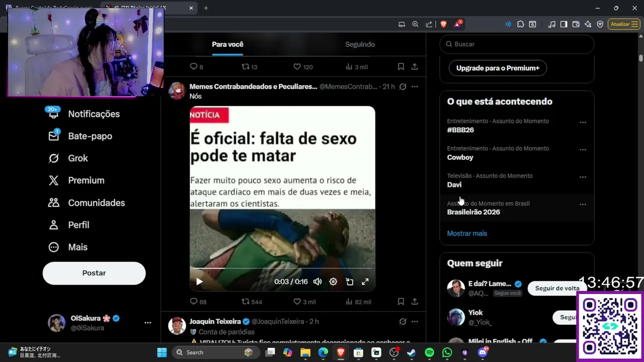Mute the video with the volume icon
Screen dimensions: 644x362
(x=317, y=282)
